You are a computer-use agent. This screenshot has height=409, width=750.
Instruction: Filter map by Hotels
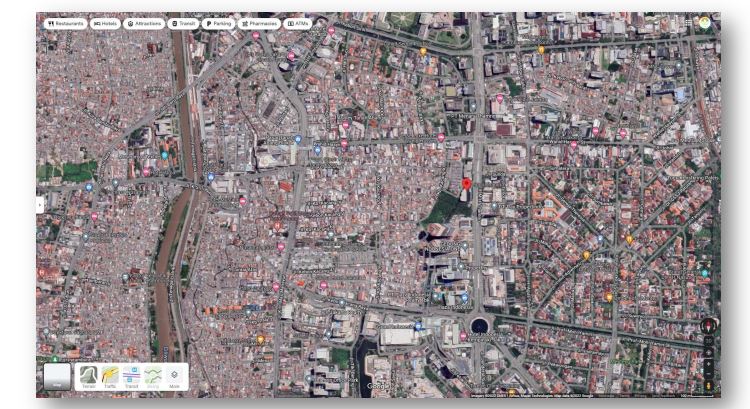(105, 23)
